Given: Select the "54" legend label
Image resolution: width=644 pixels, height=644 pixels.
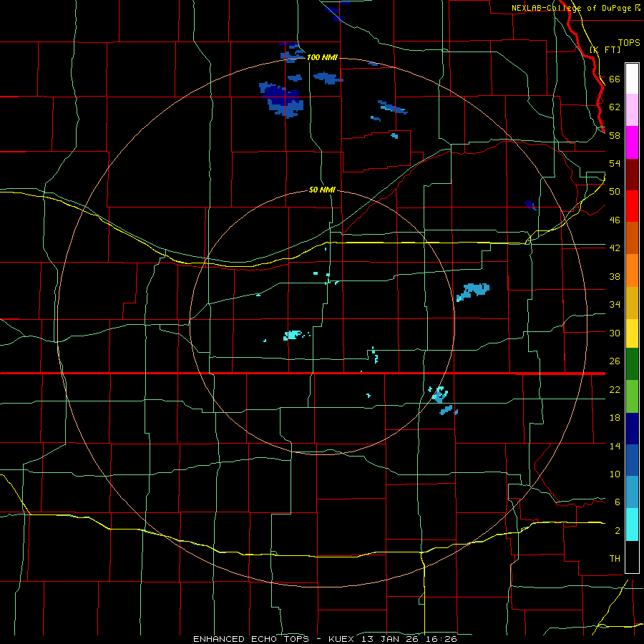Looking at the screenshot, I should click(615, 163).
